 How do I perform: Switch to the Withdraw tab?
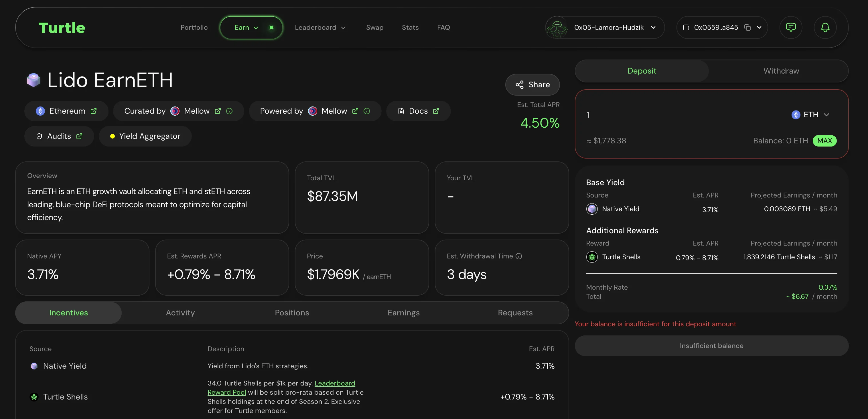coord(781,71)
